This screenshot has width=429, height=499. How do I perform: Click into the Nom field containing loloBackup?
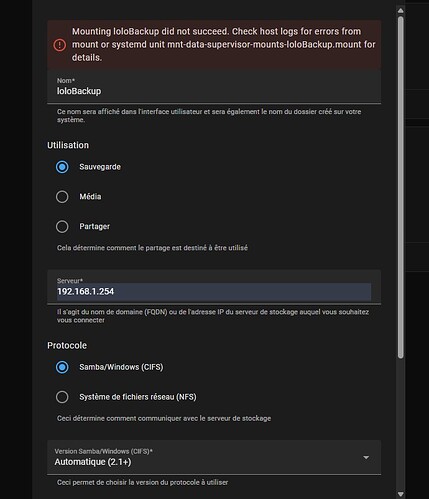point(214,87)
